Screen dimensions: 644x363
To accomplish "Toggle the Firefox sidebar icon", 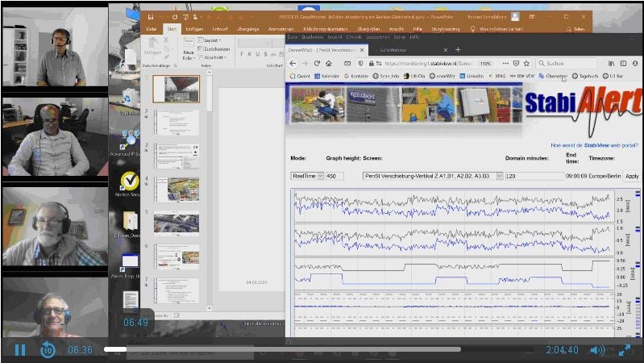I will (624, 63).
